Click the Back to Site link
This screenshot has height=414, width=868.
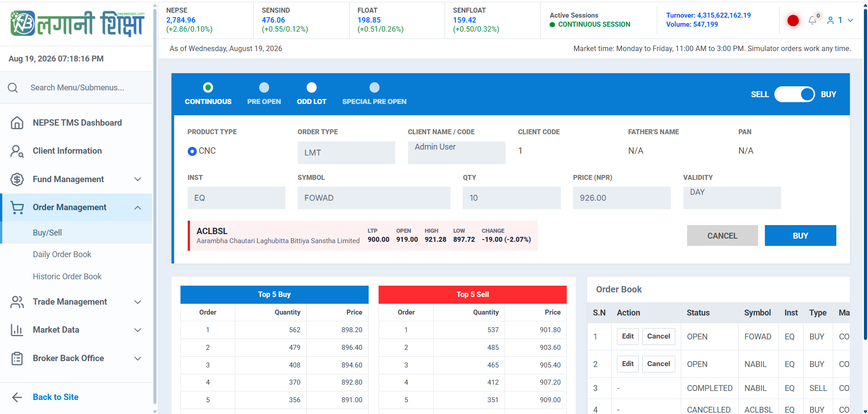56,397
